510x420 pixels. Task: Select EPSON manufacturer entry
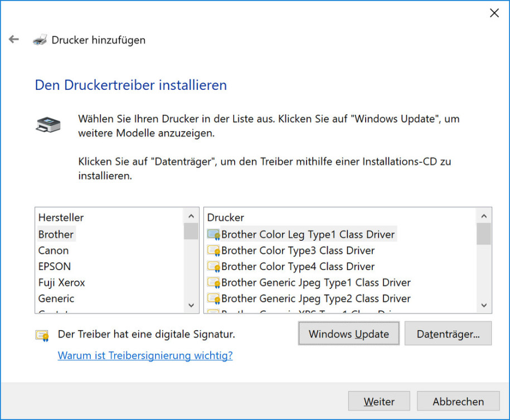pyautogui.click(x=54, y=266)
